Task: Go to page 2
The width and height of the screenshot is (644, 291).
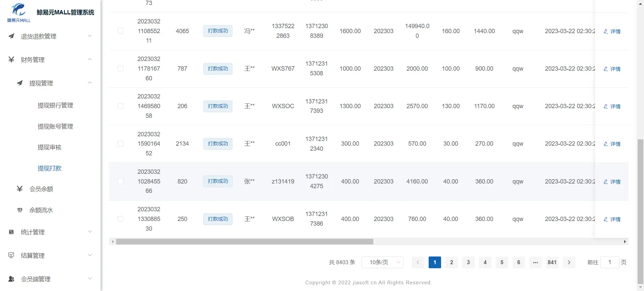Action: [x=451, y=262]
